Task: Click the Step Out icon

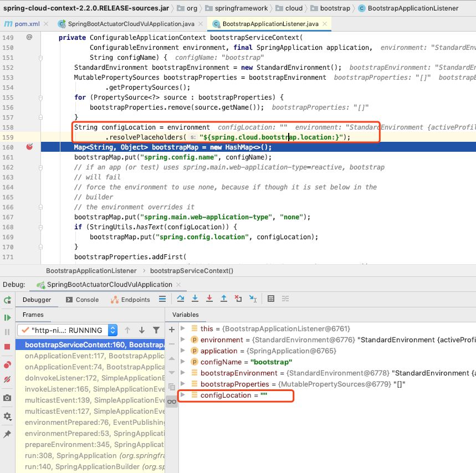Action: coord(222,299)
